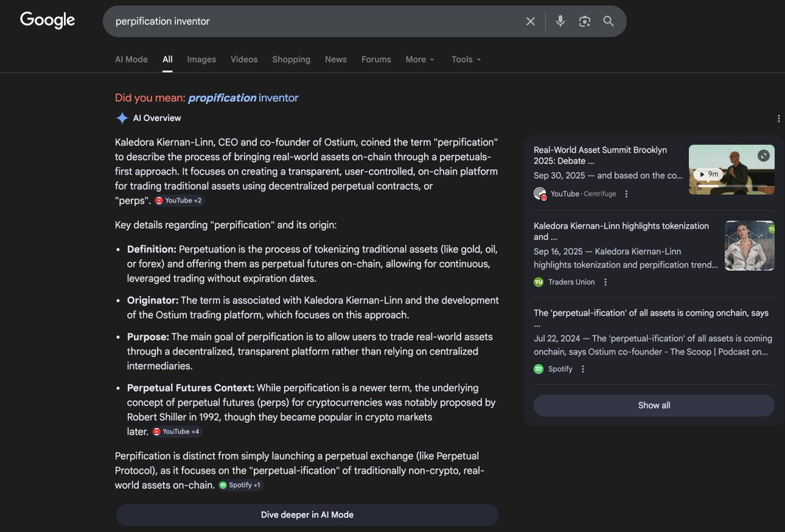Screen dimensions: 785x532
Task: Open Real-World Asset Summit Brooklyn source link
Action: 601,156
